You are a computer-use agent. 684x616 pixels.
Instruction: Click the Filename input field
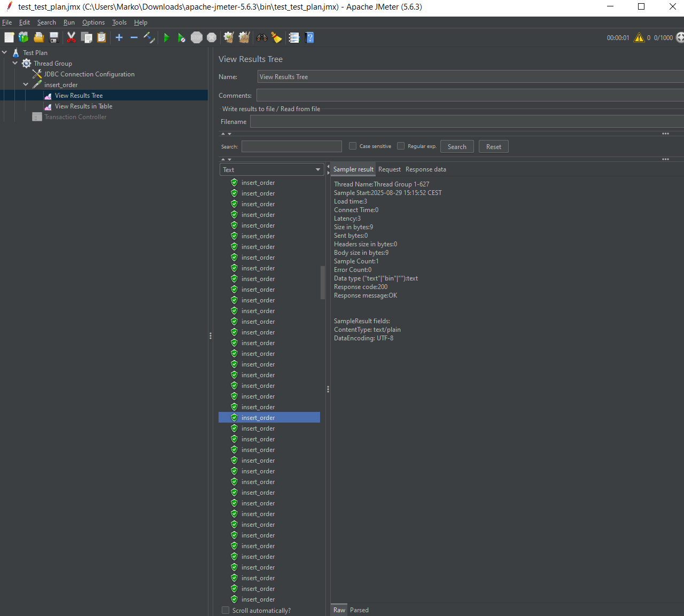click(x=465, y=122)
